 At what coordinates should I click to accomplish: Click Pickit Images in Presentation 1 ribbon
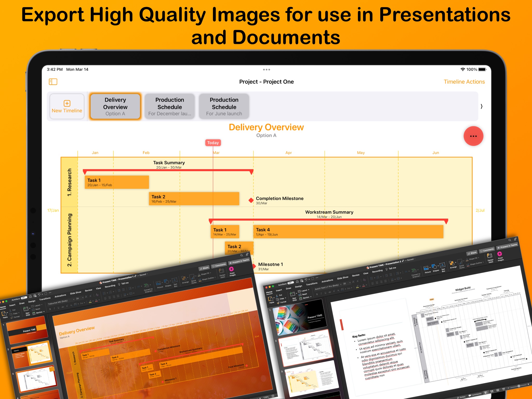[x=232, y=271]
